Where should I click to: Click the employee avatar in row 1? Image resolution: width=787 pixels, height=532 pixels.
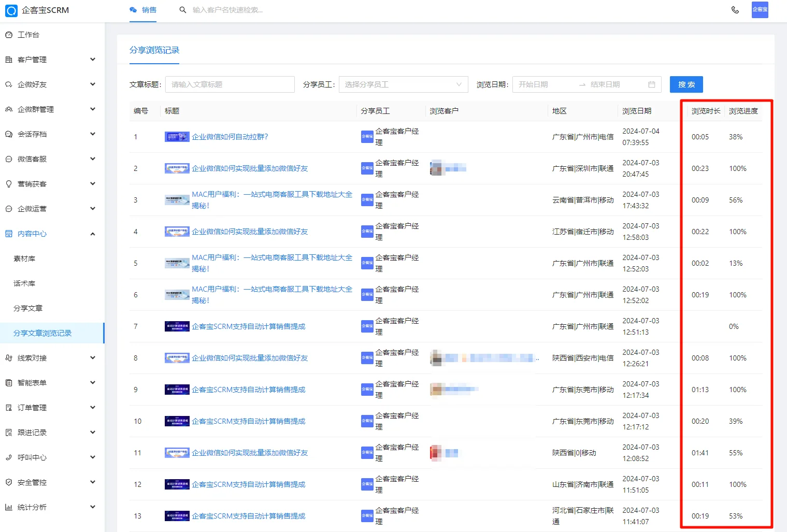coord(367,137)
